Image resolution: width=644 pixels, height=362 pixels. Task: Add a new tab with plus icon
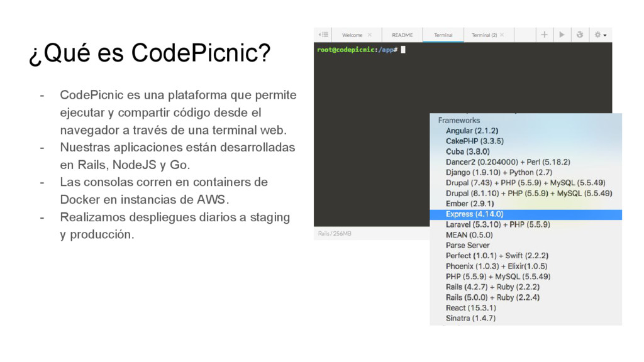pyautogui.click(x=544, y=35)
